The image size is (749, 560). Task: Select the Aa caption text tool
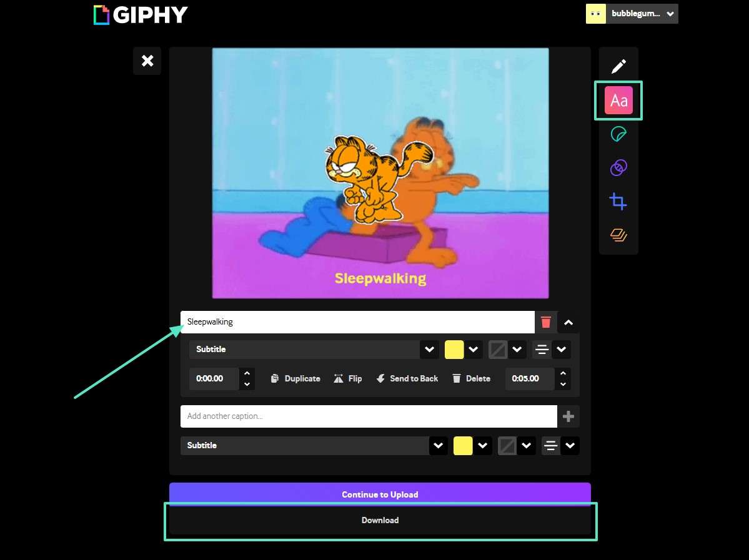(x=618, y=101)
